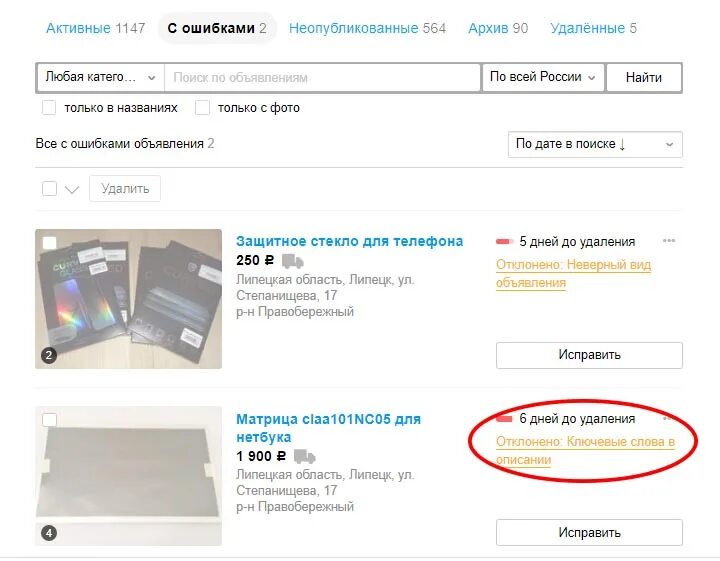Tick the select-all checkbox beside Удалить

point(49,188)
